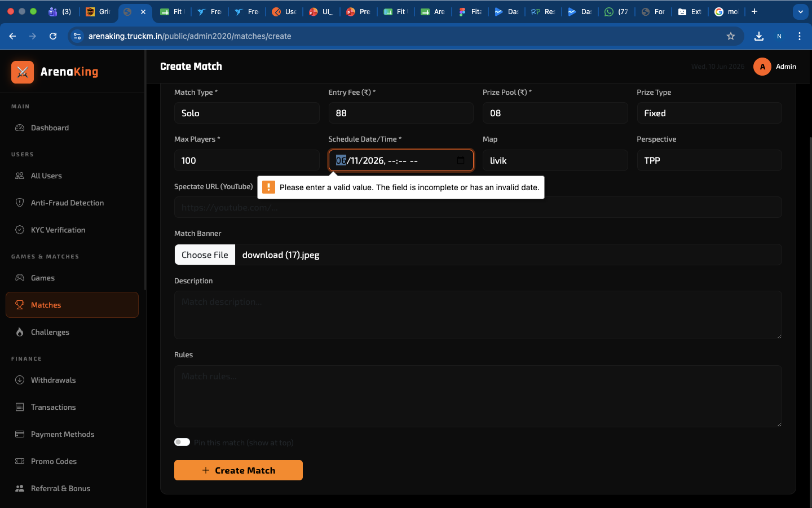Click the Admin username label
The width and height of the screenshot is (812, 508).
point(786,67)
